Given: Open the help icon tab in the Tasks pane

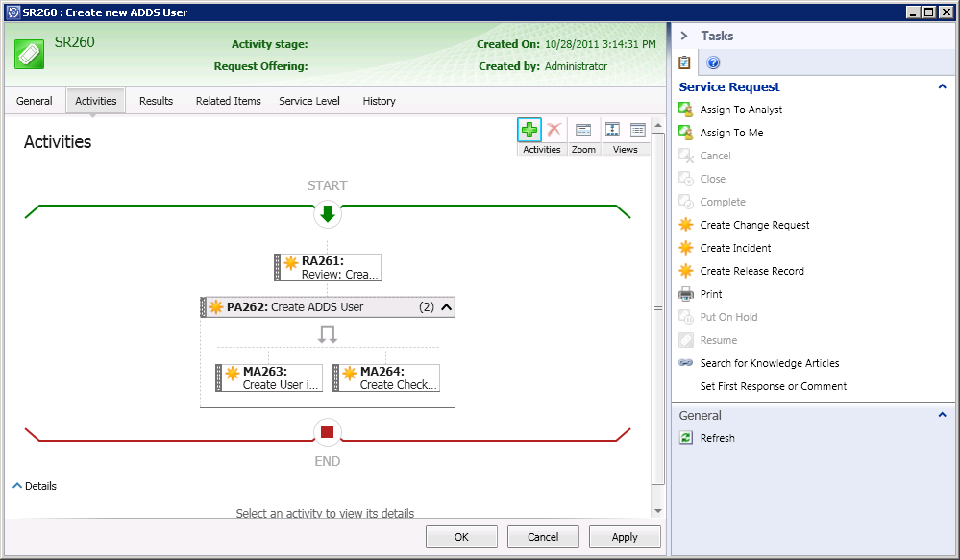Looking at the screenshot, I should 713,63.
